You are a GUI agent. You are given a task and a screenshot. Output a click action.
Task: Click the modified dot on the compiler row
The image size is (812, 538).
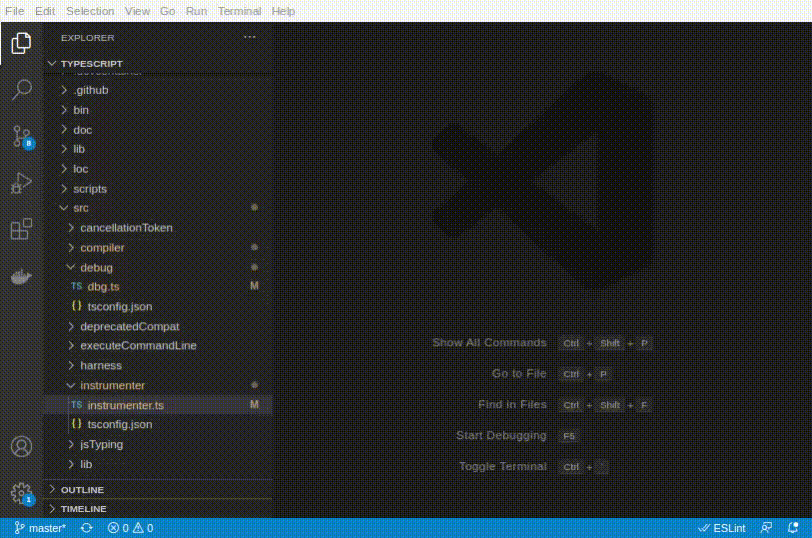[254, 247]
